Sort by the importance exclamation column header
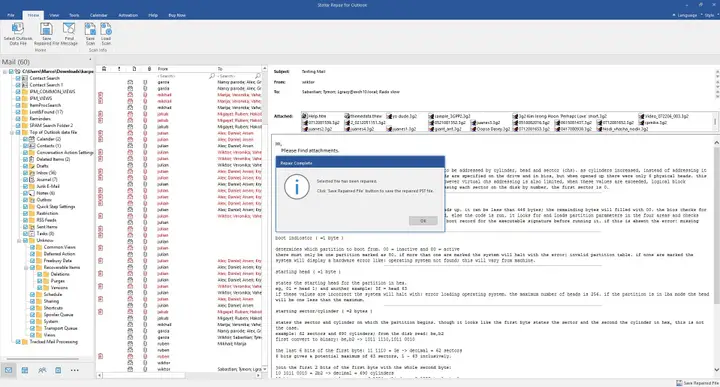 [119, 69]
